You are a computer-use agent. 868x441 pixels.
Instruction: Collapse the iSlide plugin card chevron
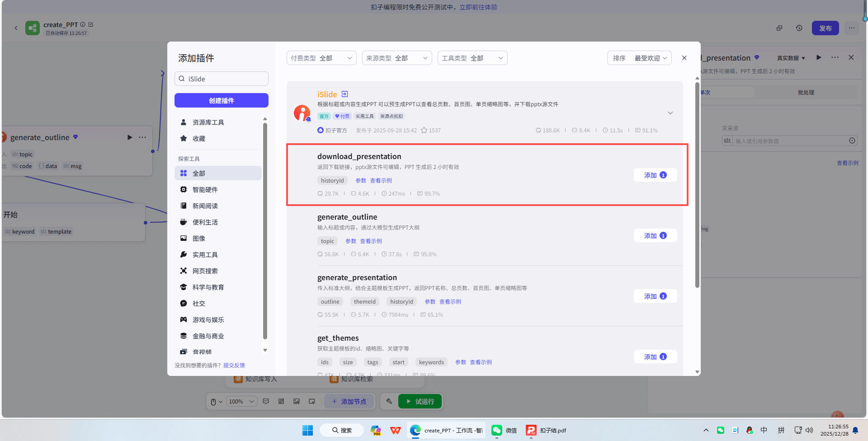[x=670, y=113]
